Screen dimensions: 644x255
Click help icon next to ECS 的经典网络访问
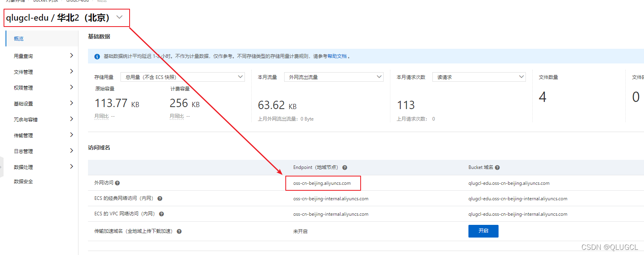click(160, 199)
